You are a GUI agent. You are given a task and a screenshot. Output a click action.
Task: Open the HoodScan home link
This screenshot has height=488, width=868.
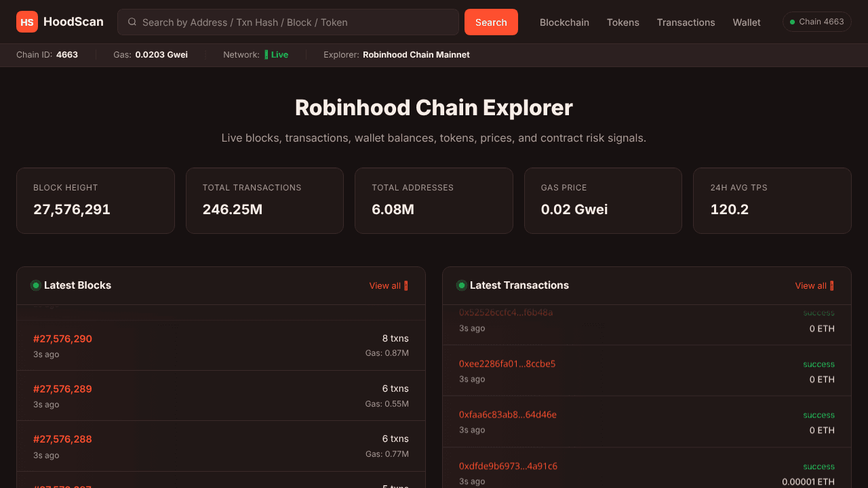[60, 22]
